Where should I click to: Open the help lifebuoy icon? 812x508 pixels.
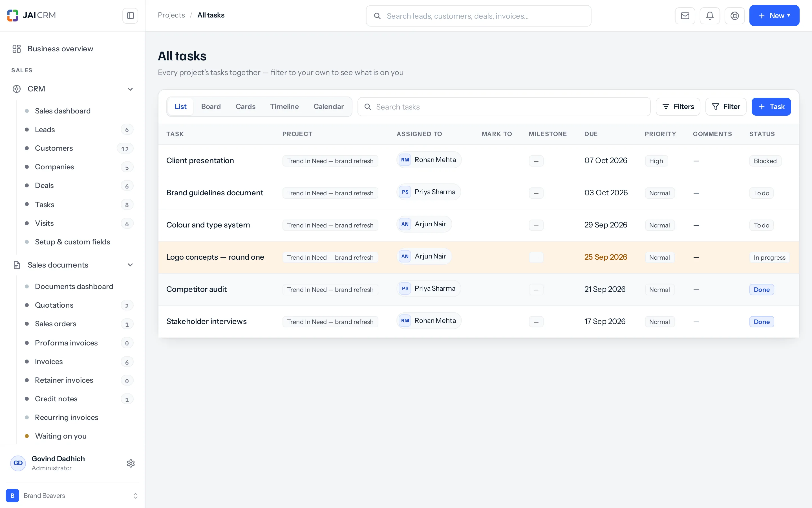tap(734, 16)
